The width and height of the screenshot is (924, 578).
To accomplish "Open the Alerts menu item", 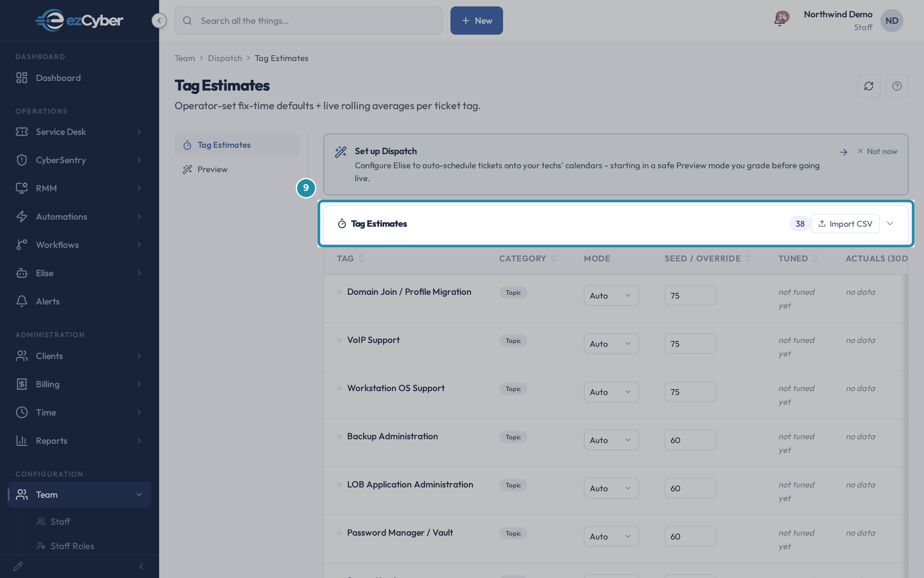I will click(x=80, y=301).
